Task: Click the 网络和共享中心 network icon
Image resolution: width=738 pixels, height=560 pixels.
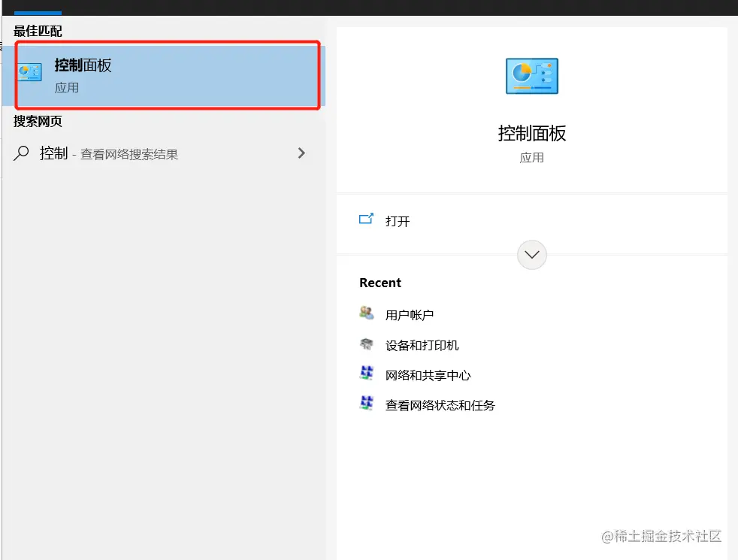Action: click(366, 373)
